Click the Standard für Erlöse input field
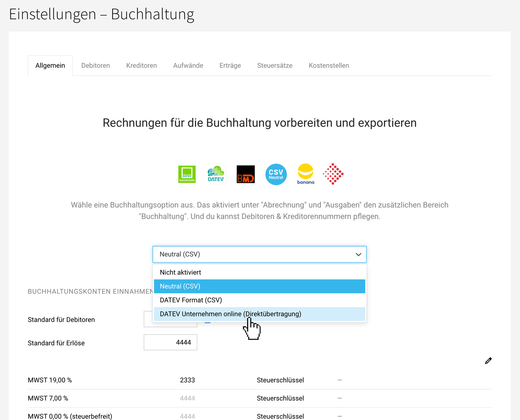Image resolution: width=520 pixels, height=420 pixels. pos(170,342)
